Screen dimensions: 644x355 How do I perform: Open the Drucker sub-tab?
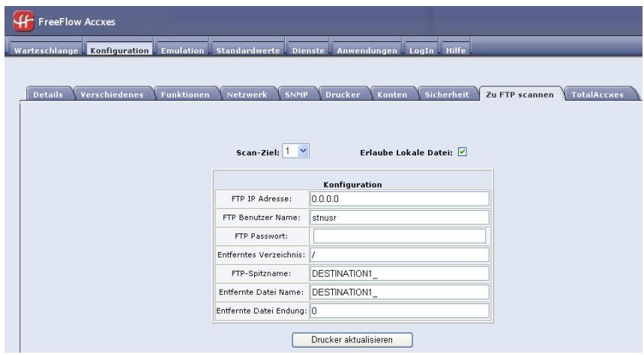343,95
